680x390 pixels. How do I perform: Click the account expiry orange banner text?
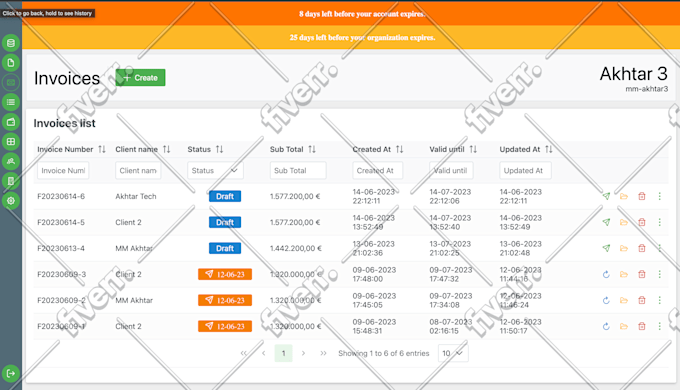[x=362, y=14]
